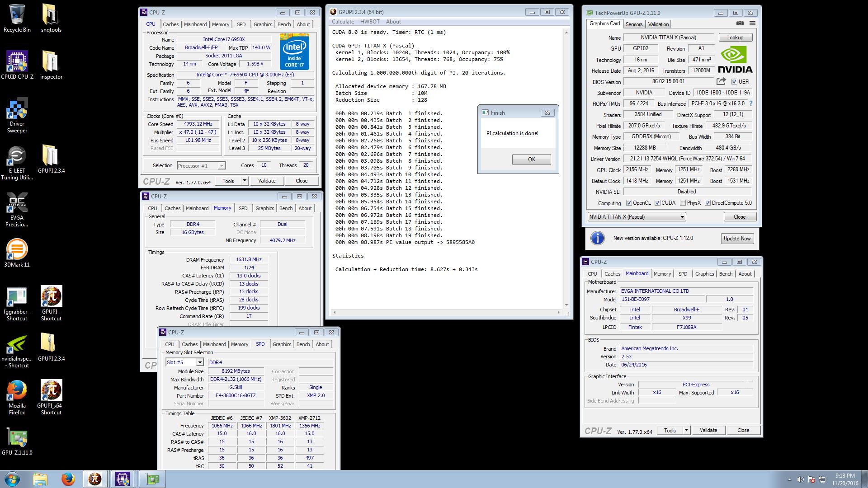Launch CPUID CPU-Z desktop shortcut
This screenshot has width=868, height=488.
click(17, 65)
